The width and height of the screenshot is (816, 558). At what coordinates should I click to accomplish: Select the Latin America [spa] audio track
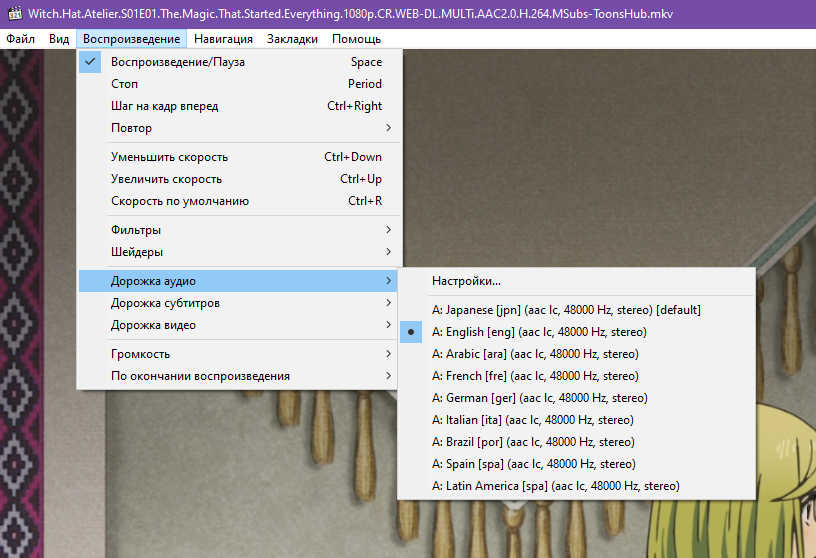tap(577, 485)
